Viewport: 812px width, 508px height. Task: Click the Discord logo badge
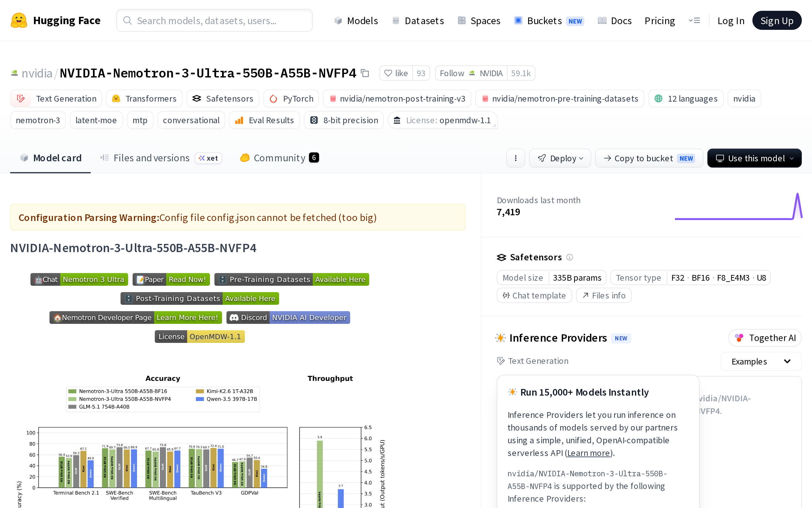(234, 318)
